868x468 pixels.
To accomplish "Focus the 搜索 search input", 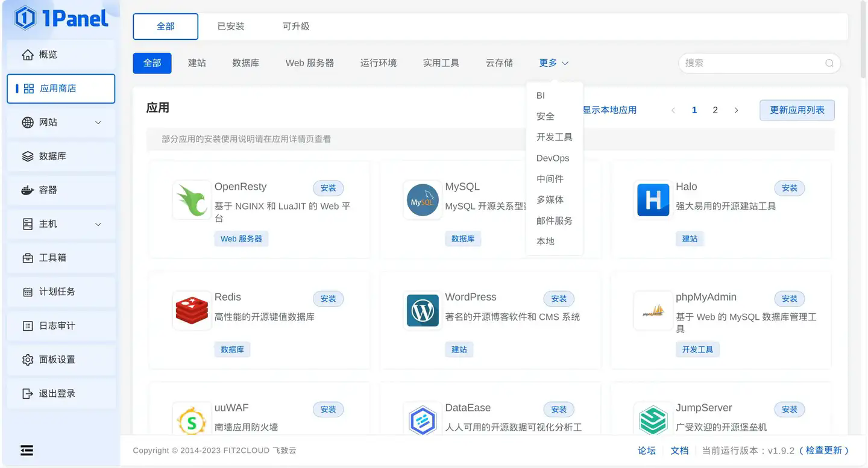I will click(x=759, y=63).
